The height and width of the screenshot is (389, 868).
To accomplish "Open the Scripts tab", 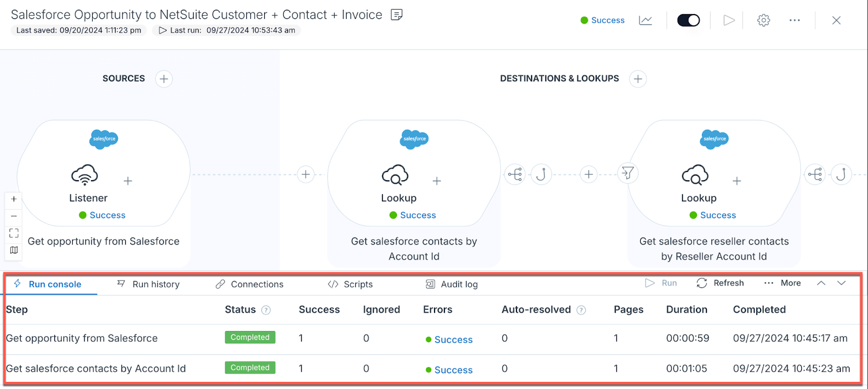I will click(350, 284).
